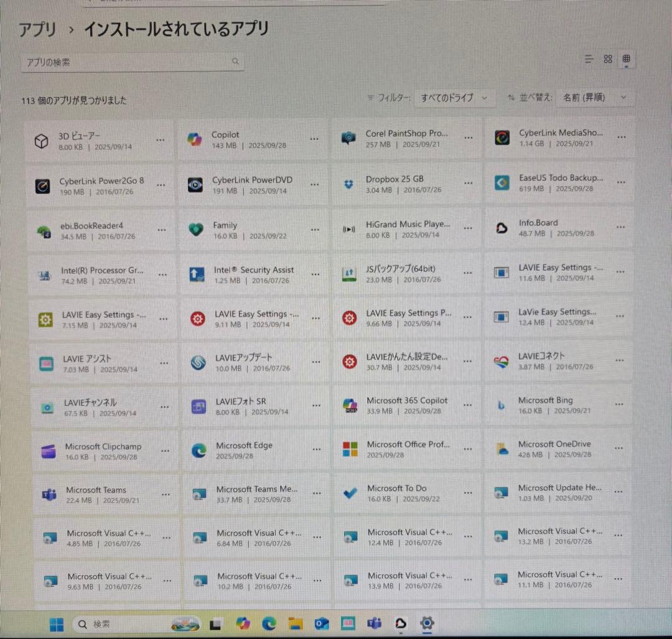
Task: Switch to the list view layout
Action: point(589,59)
